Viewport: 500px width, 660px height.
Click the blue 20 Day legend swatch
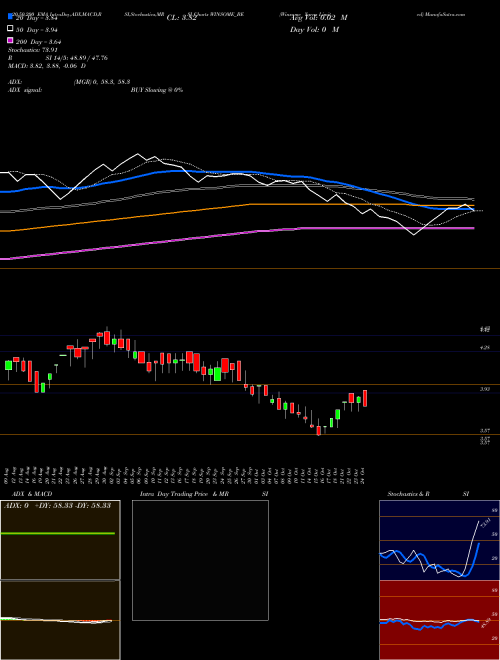pyautogui.click(x=11, y=17)
